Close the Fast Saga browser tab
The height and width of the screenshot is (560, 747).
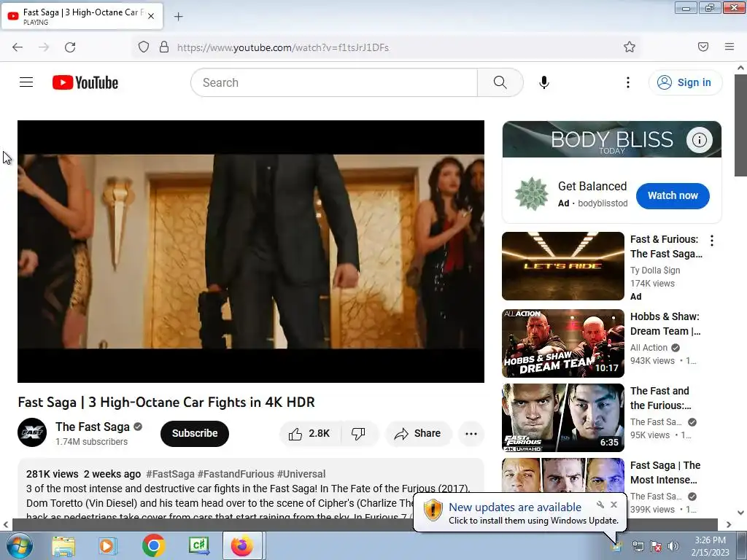coord(151,16)
